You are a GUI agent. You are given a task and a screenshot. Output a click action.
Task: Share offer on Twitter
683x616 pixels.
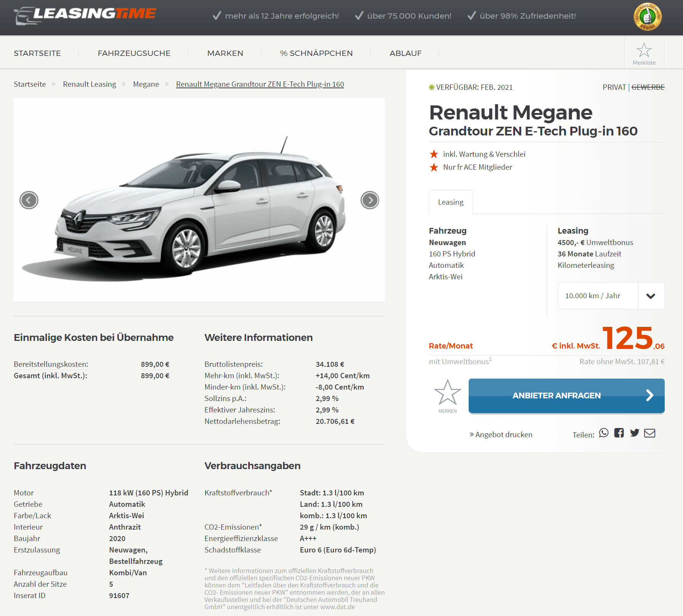coord(635,433)
